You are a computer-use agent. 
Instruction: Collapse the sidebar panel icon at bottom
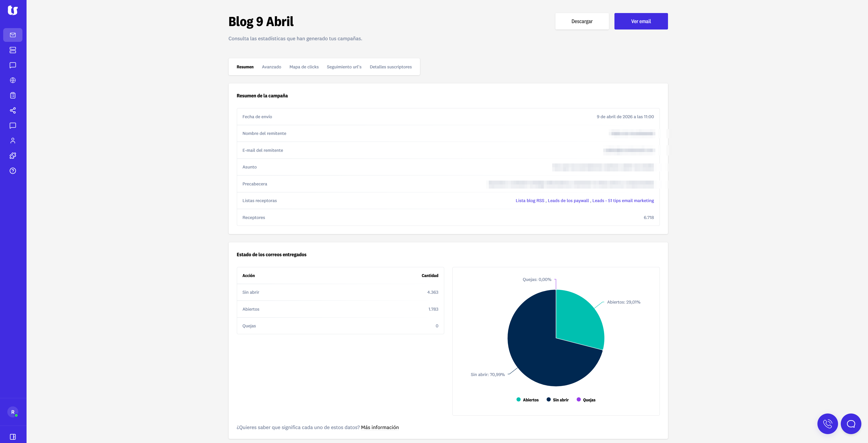(x=13, y=437)
